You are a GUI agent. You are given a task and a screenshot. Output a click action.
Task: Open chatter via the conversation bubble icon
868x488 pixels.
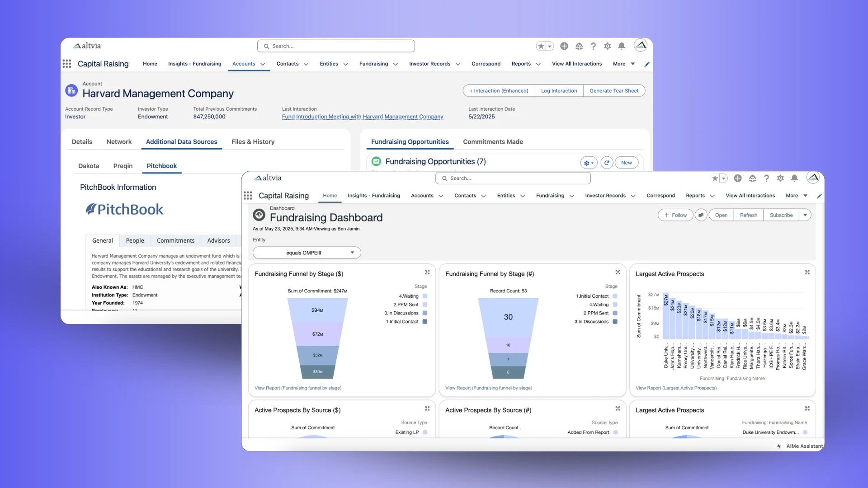701,215
